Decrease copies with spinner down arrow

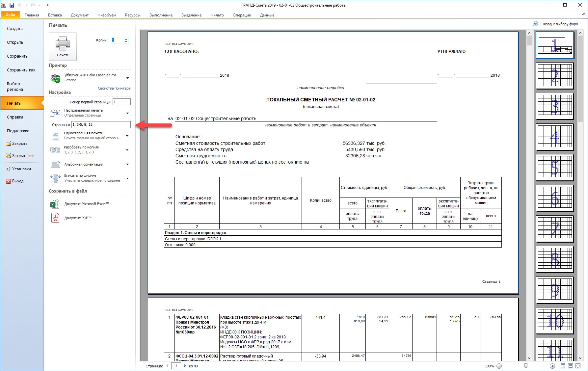pyautogui.click(x=126, y=42)
